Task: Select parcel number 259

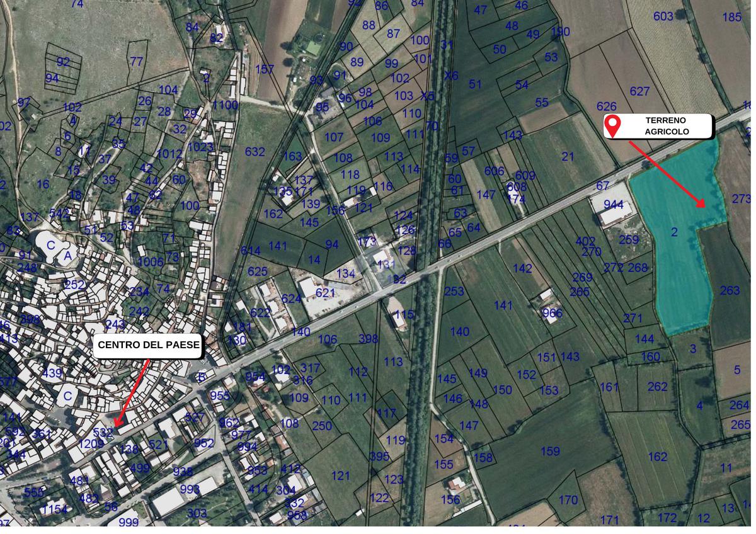Action: tap(629, 239)
